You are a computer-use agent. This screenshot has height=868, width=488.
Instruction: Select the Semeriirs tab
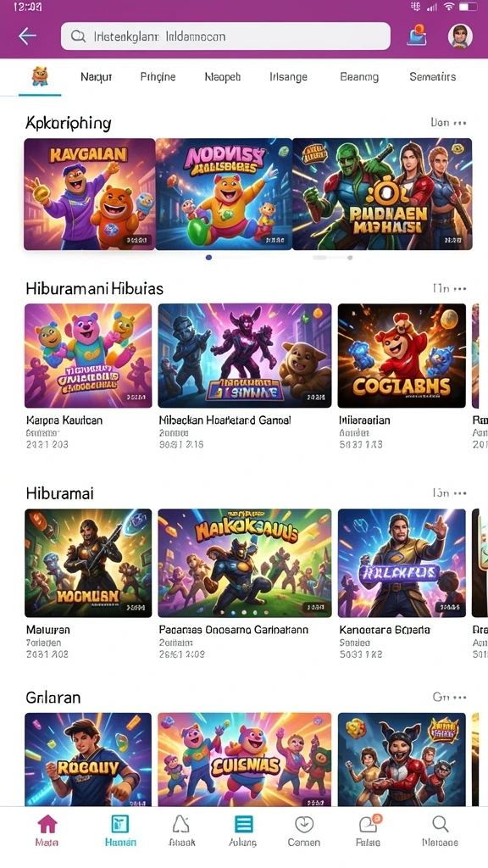point(433,77)
